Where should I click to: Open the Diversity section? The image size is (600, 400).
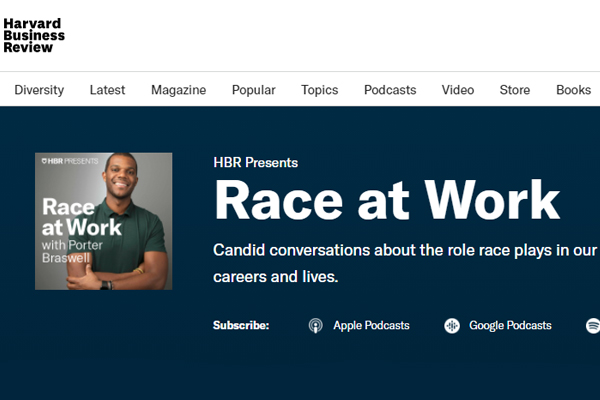point(39,90)
